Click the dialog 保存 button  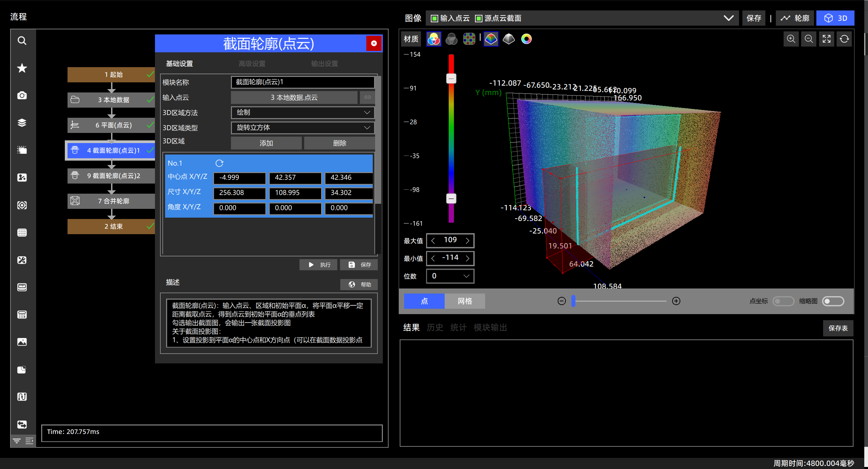[x=359, y=265]
